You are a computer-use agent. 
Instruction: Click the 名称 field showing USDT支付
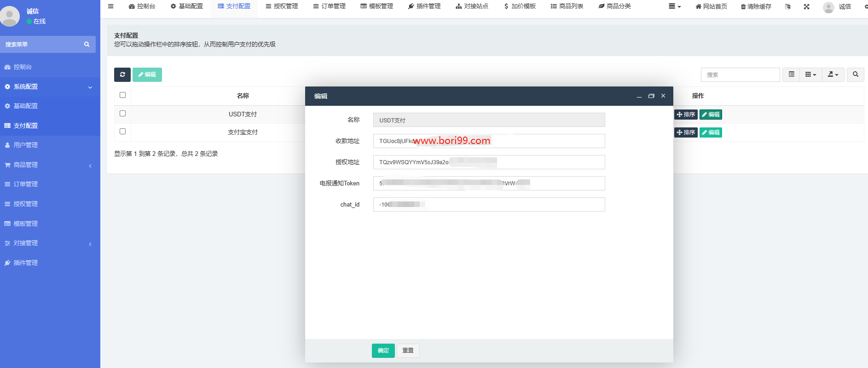coord(489,120)
